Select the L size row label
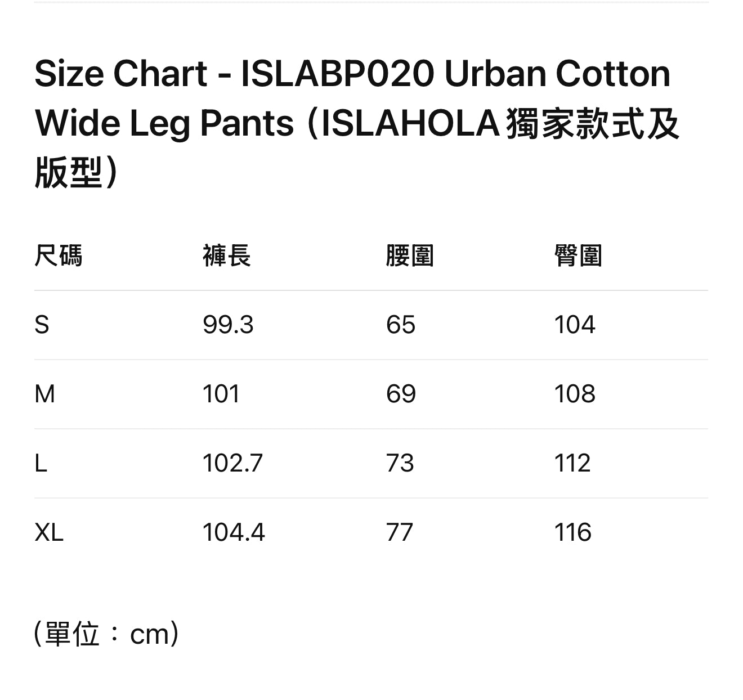 point(41,463)
